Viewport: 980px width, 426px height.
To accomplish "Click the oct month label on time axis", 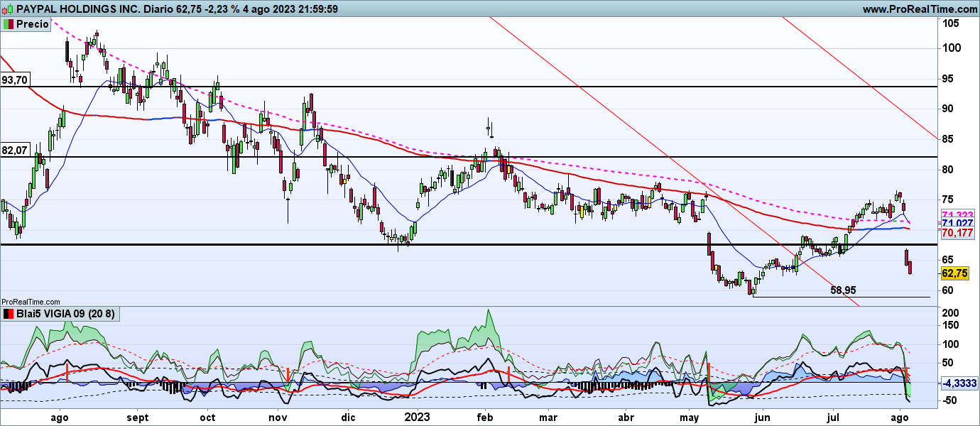I will 209,417.
